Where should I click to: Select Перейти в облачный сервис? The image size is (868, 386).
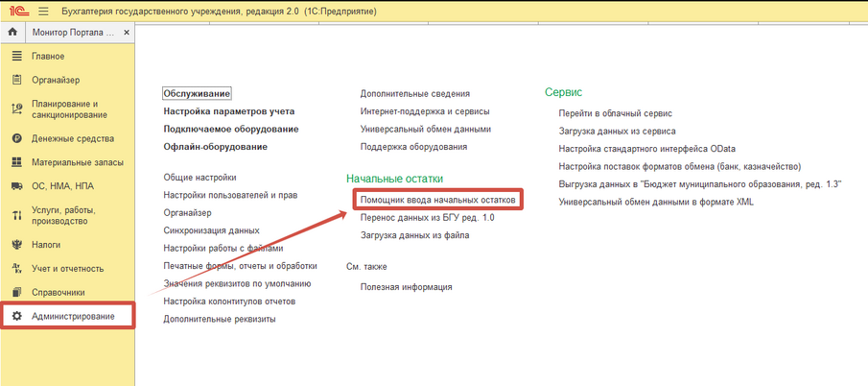pyautogui.click(x=616, y=113)
